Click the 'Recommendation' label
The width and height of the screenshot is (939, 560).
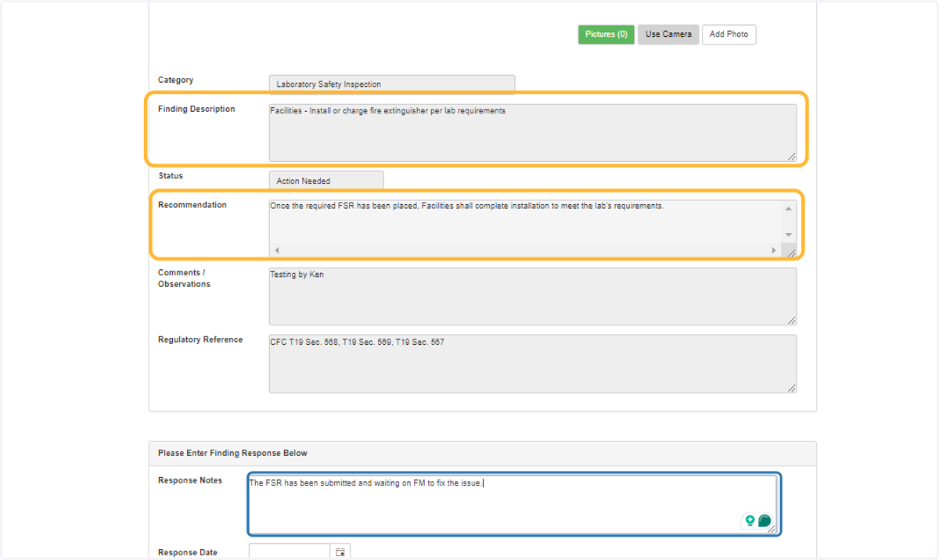click(192, 205)
